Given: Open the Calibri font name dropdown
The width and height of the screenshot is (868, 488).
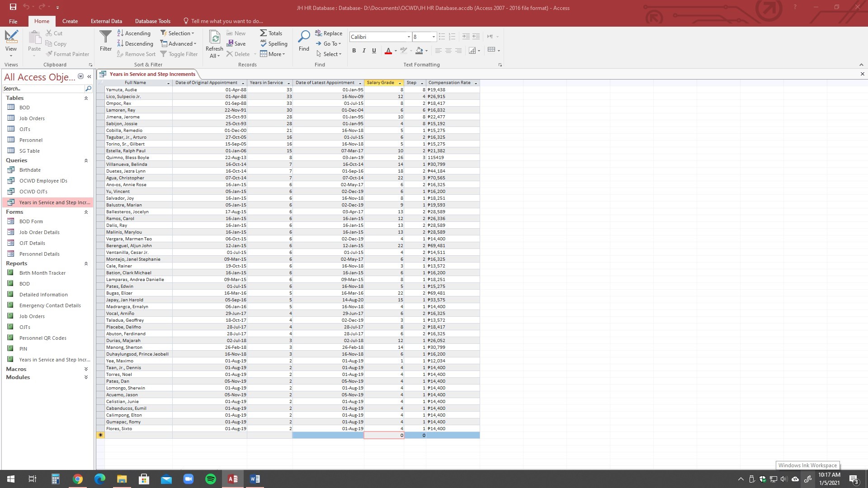Looking at the screenshot, I should (x=409, y=37).
